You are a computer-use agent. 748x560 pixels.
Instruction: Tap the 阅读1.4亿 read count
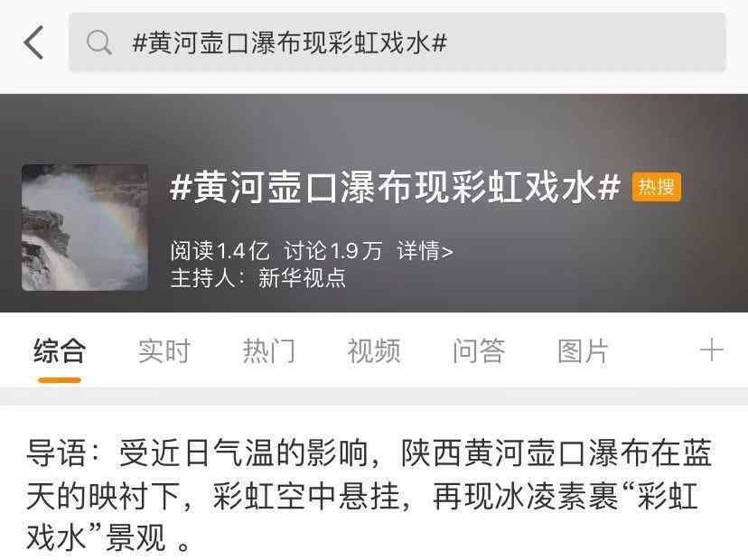[220, 250]
